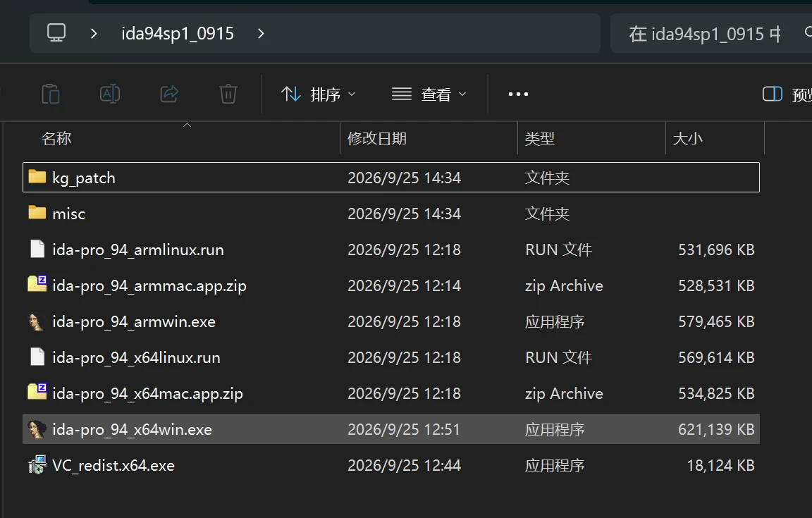812x518 pixels.
Task: Select ida94sp1_0915 breadcrumb in address bar
Action: tap(178, 34)
